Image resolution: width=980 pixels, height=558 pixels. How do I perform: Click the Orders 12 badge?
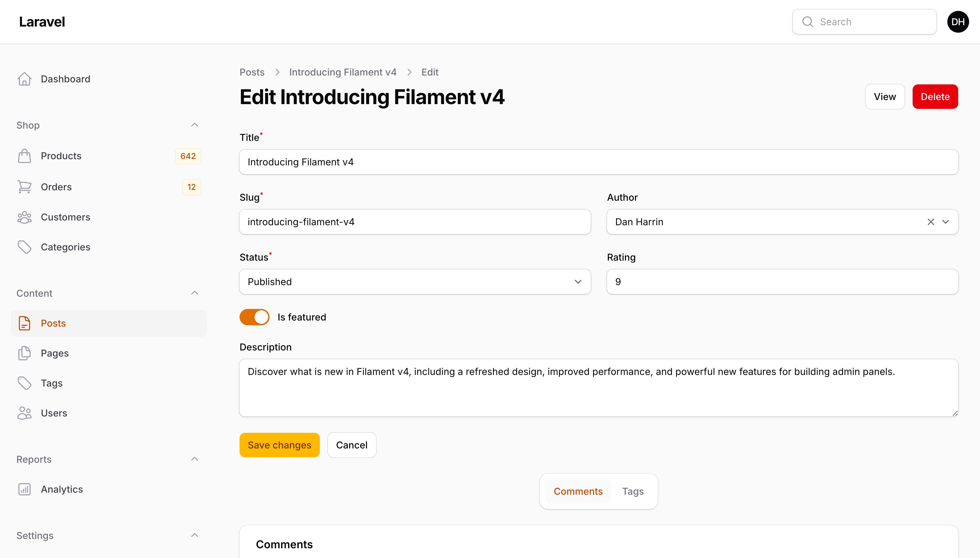191,187
